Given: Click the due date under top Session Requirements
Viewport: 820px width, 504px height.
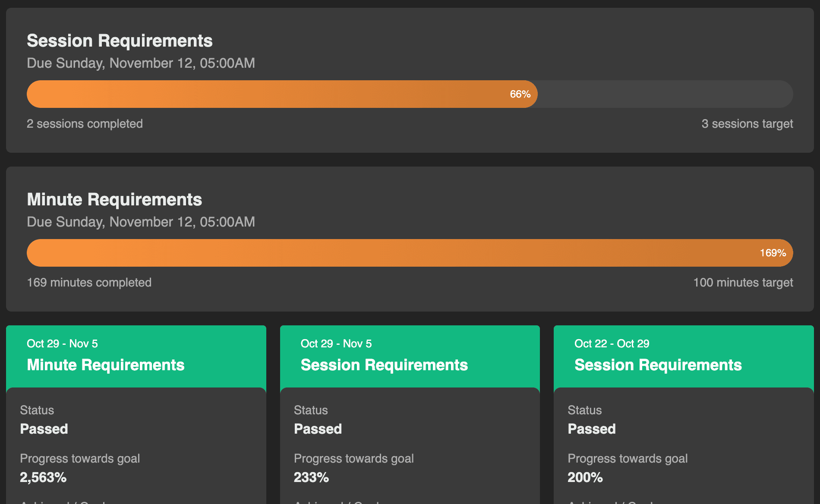Looking at the screenshot, I should click(141, 63).
